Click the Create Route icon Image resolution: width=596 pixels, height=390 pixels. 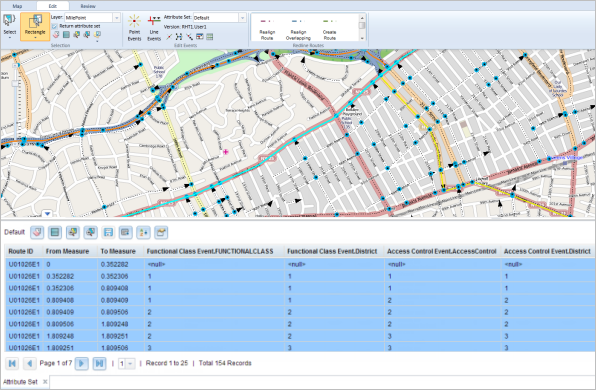(329, 30)
